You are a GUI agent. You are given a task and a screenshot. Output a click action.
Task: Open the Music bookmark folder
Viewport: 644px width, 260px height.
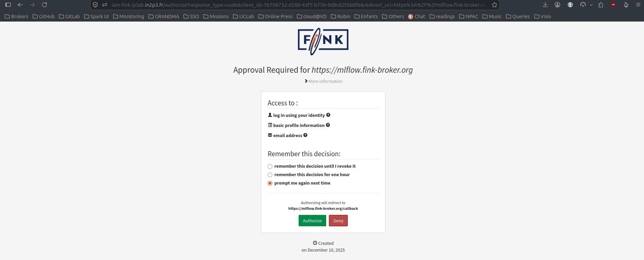(x=492, y=17)
